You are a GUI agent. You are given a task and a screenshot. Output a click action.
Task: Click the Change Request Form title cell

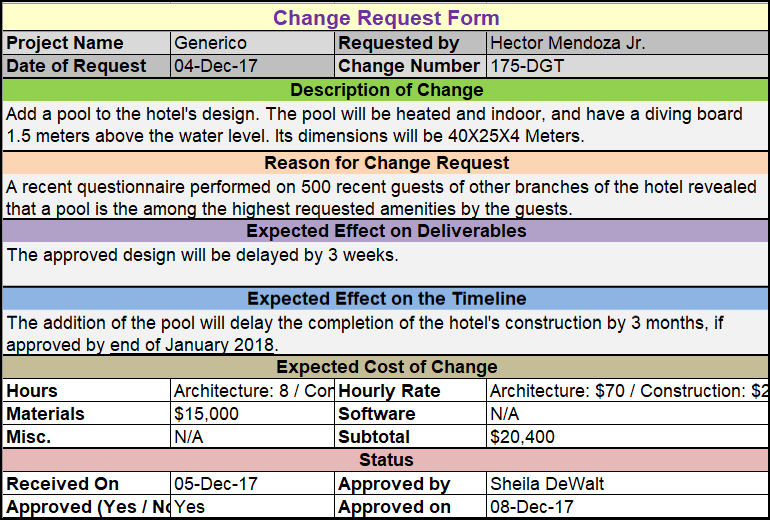click(x=386, y=18)
